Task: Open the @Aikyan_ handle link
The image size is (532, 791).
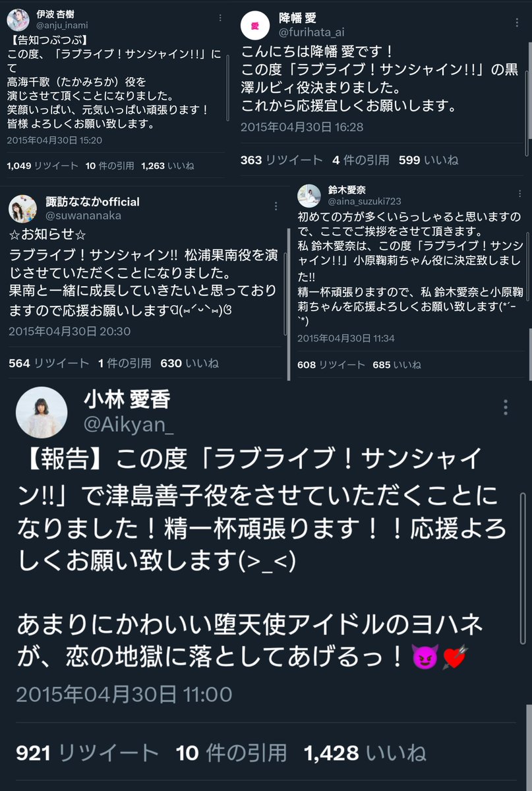Action: pos(129,425)
